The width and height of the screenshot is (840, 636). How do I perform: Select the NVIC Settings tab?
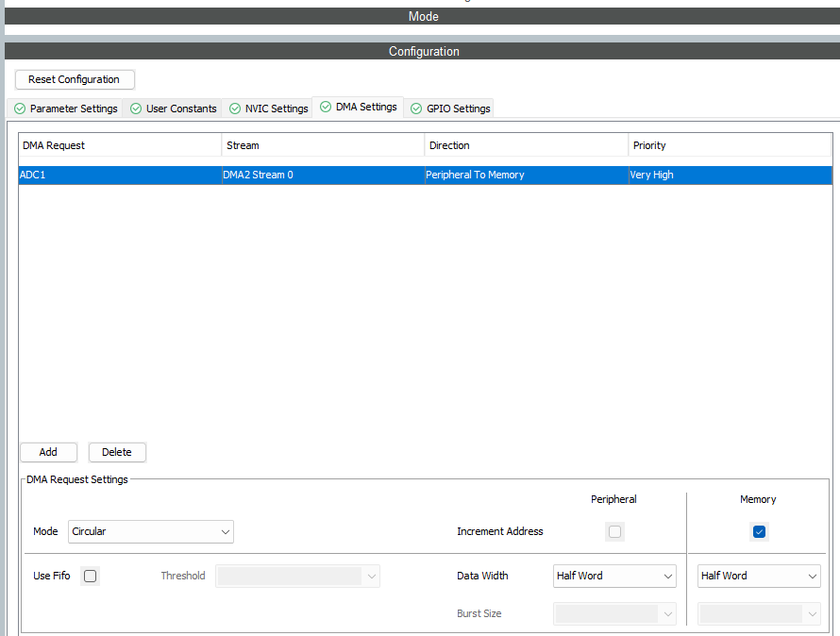267,109
